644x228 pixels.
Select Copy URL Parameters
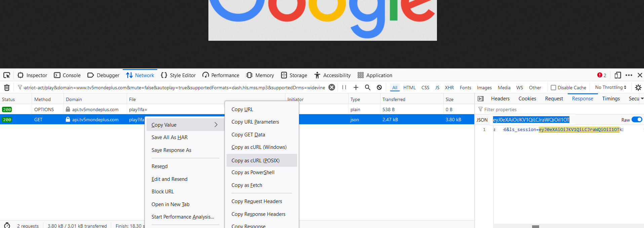click(x=255, y=122)
